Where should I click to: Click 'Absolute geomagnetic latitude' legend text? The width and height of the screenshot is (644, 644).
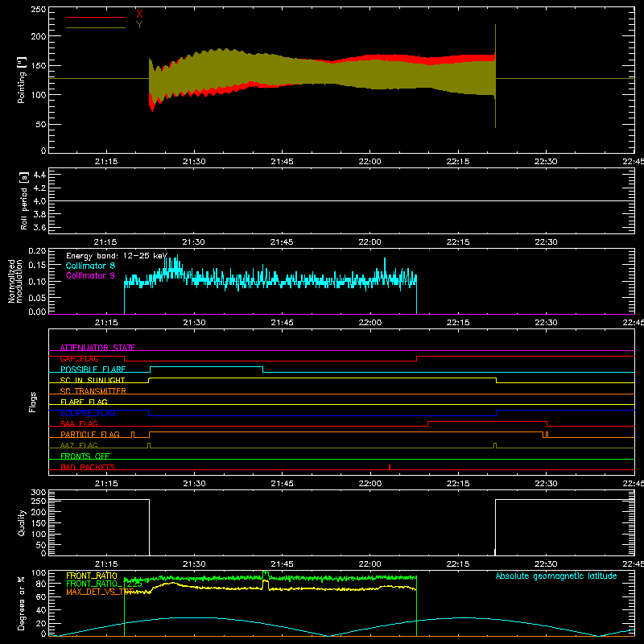[556, 576]
